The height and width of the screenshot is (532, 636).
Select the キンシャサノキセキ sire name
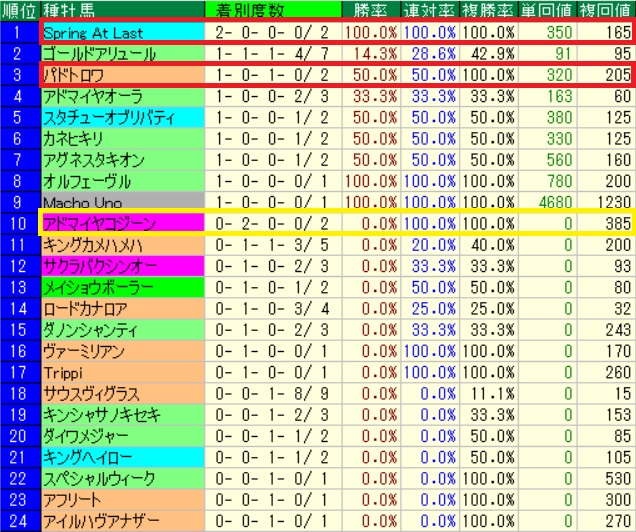point(102,415)
